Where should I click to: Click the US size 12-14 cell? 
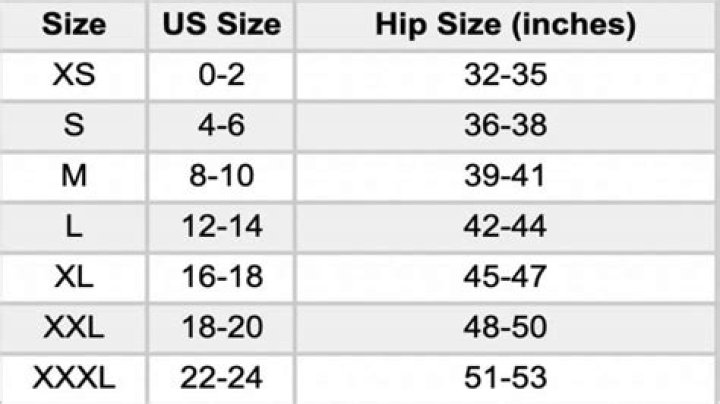[x=222, y=228]
